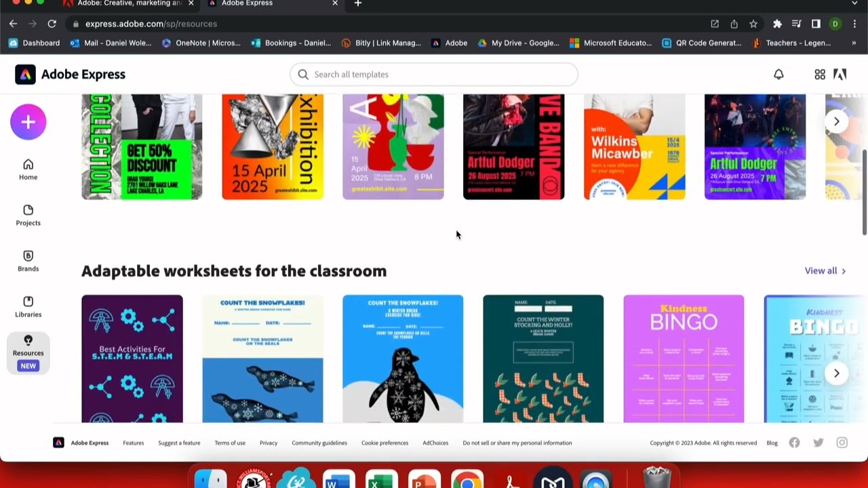The image size is (868, 488).
Task: Open PowerPoint in the Dock
Action: (x=424, y=480)
